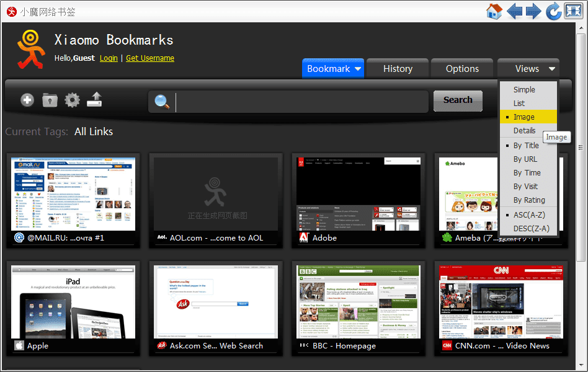
Task: Click the refresh icon in the title bar
Action: click(x=553, y=11)
